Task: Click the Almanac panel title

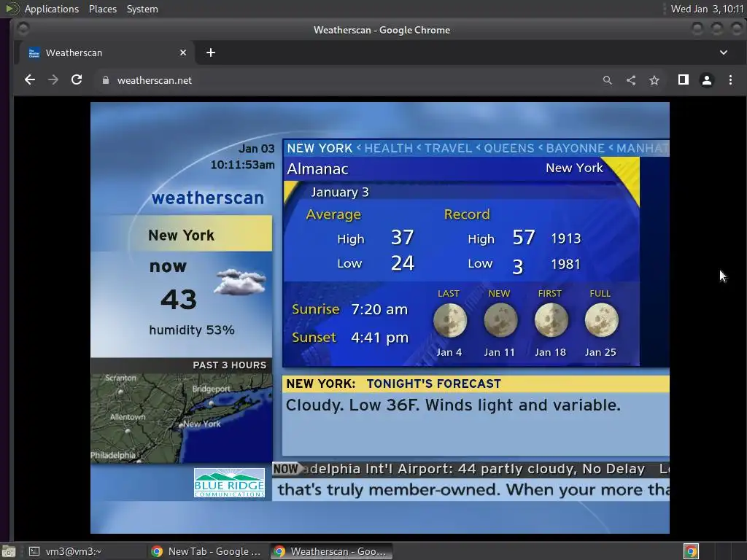Action: [x=318, y=169]
